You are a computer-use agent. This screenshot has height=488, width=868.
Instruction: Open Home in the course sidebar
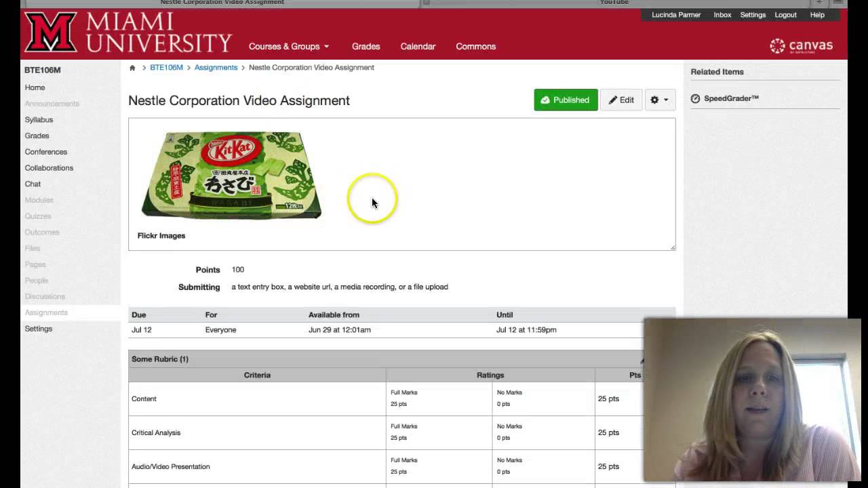pos(35,87)
